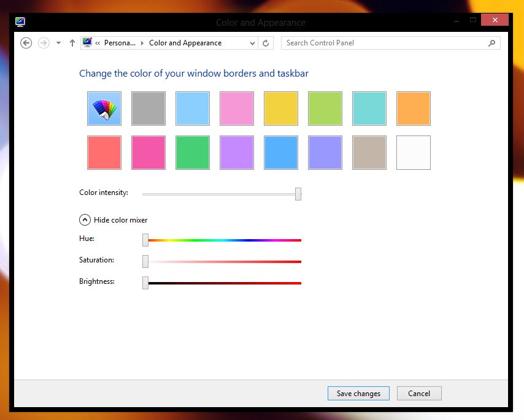Open the Persona... breadcrumb item
The height and width of the screenshot is (420, 524).
click(119, 43)
